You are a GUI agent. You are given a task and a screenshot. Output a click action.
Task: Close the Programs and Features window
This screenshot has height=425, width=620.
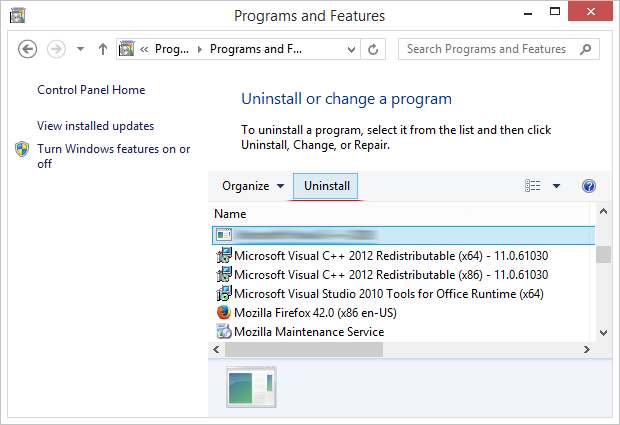click(590, 11)
